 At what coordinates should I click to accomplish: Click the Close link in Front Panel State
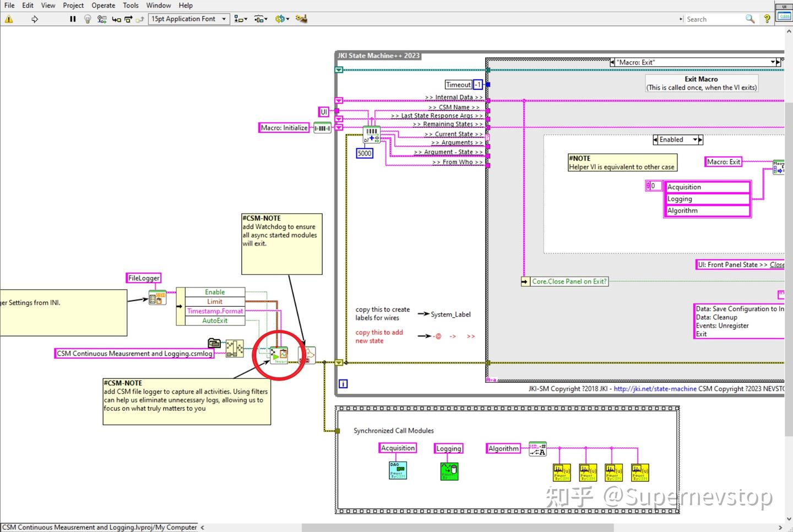[776, 264]
